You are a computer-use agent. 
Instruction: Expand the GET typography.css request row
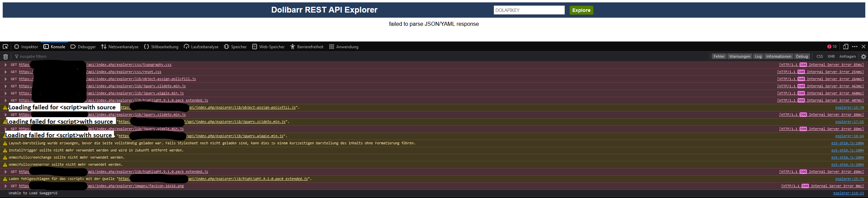[5, 65]
